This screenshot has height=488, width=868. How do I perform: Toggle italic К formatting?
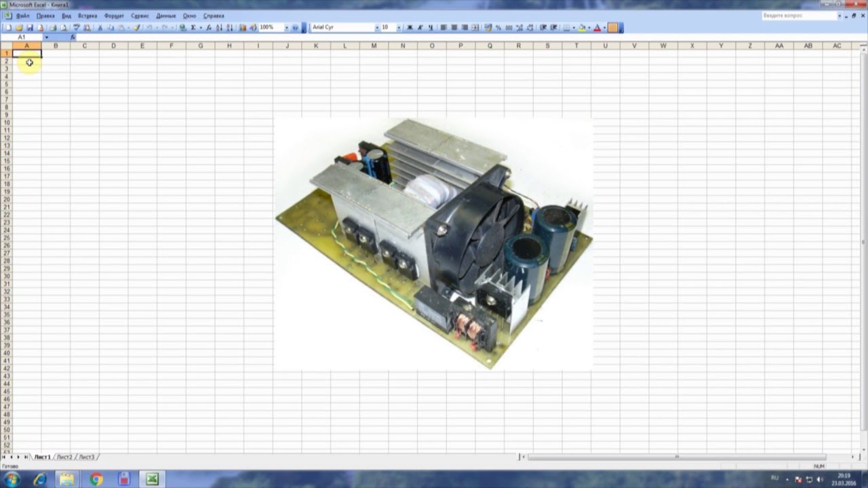[x=420, y=28]
